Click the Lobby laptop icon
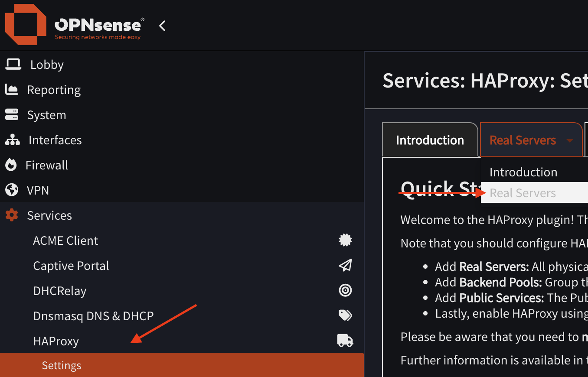Screen dimensions: 588x377 [13, 64]
